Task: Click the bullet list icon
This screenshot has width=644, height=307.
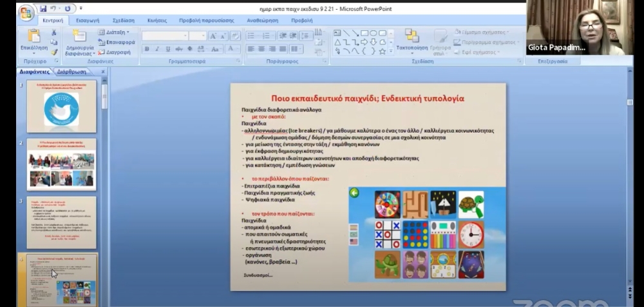Action: (252, 36)
